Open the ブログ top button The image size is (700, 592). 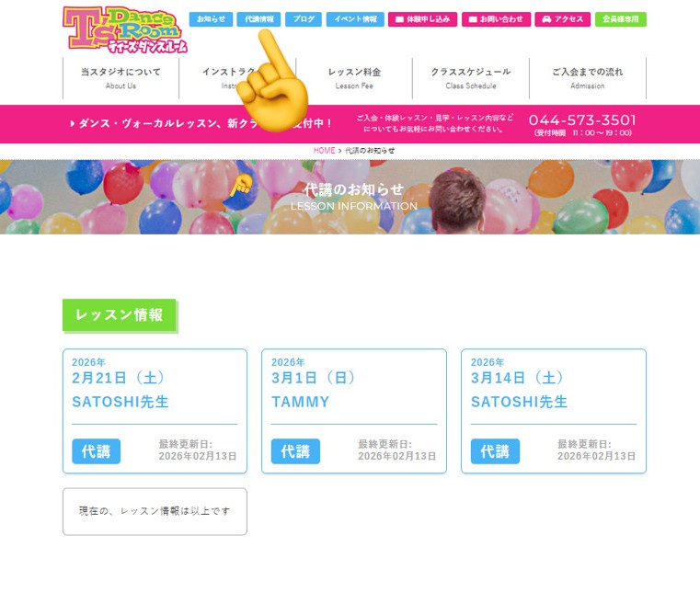pyautogui.click(x=304, y=19)
